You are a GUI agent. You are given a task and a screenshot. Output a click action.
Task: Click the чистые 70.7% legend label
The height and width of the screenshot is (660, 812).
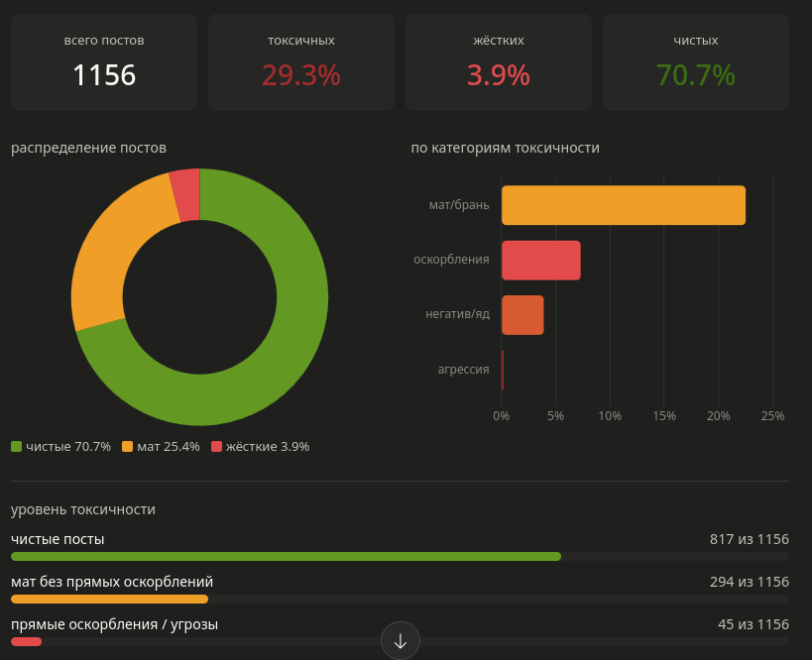[x=68, y=446]
